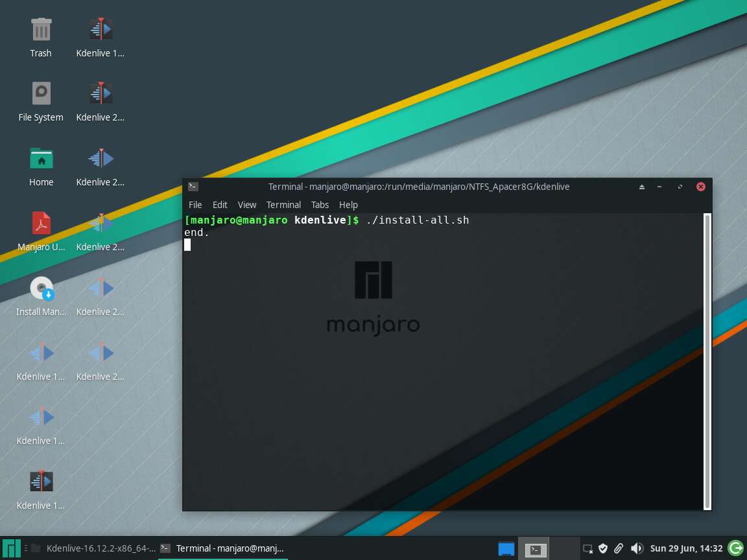Click the "[manjaro@manjaro kdenlive]$" prompt text
747x560 pixels.
(x=272, y=220)
